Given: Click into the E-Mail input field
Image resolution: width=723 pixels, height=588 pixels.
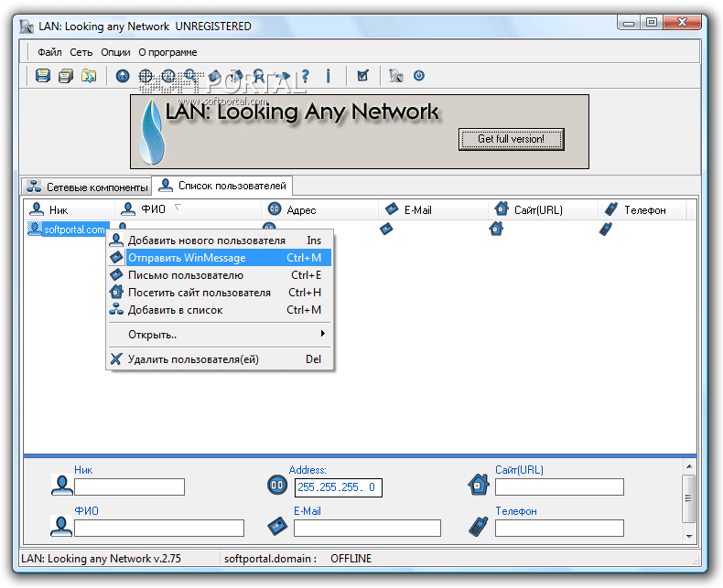Looking at the screenshot, I should pyautogui.click(x=367, y=528).
